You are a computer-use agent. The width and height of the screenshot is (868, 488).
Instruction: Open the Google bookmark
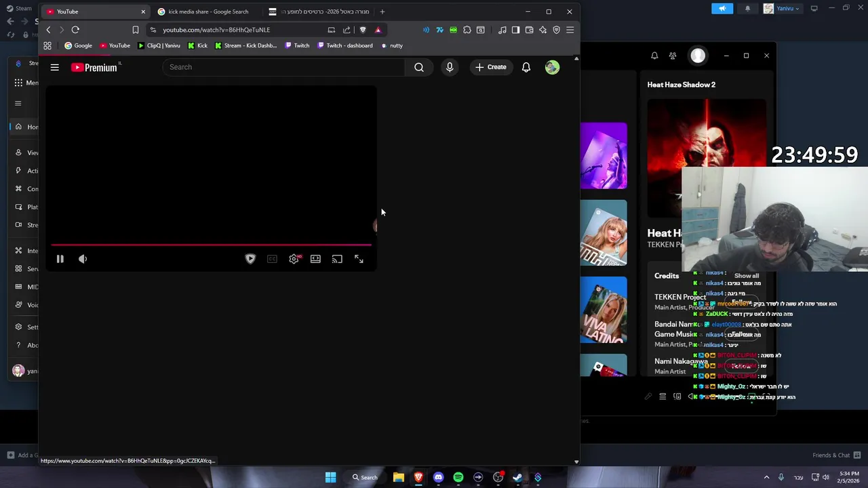click(x=78, y=45)
